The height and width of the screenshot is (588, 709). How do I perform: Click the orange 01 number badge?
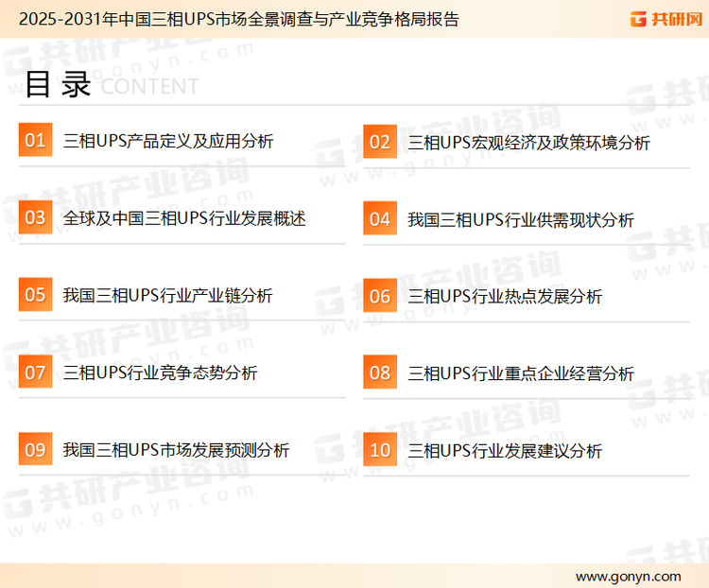pos(35,141)
